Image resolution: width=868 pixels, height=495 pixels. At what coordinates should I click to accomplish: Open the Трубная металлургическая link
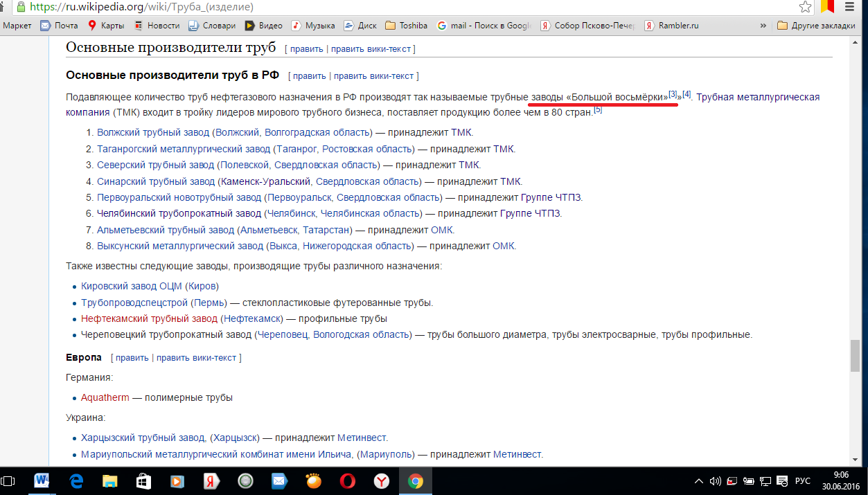point(758,97)
